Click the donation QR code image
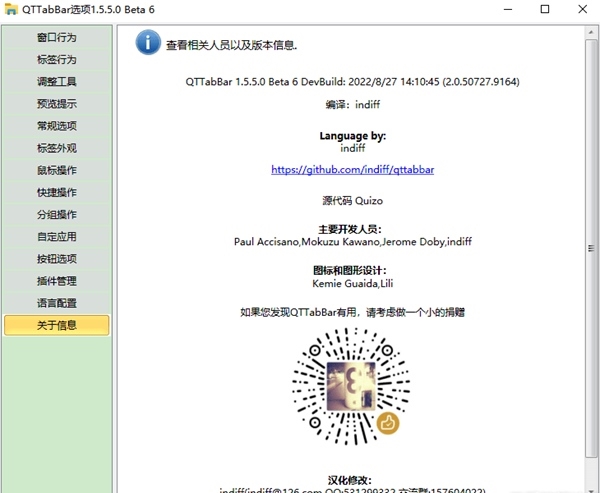The image size is (600, 493). (x=351, y=387)
